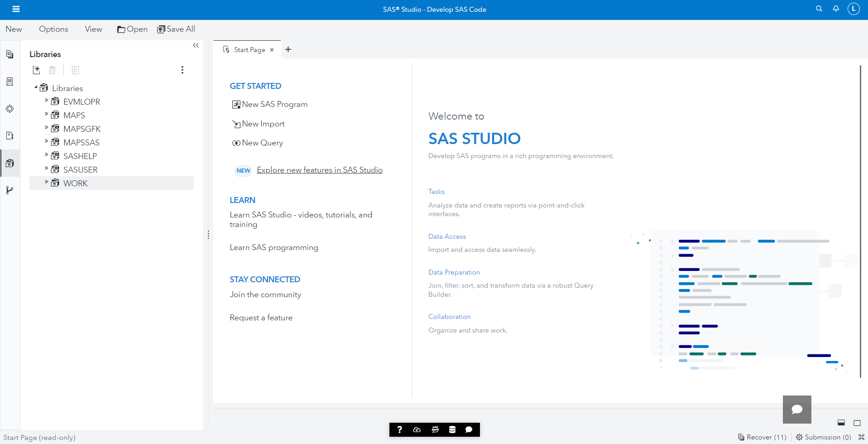Click the delete library icon
The height and width of the screenshot is (444, 868).
(x=52, y=70)
